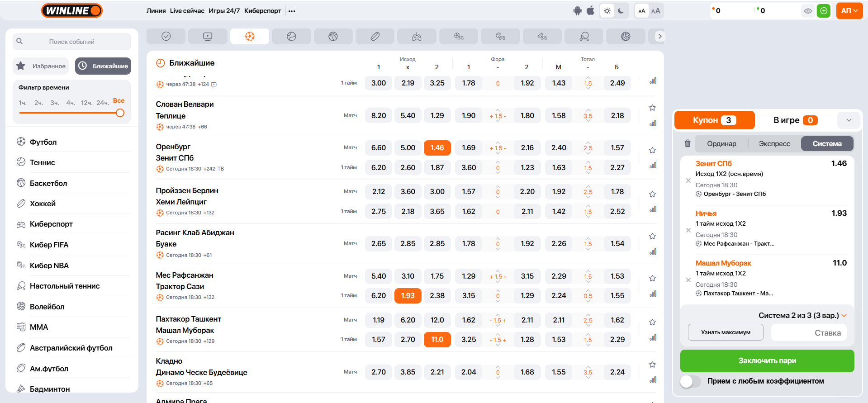Open statistics for Расинг Клаб Абиджан match

(x=653, y=252)
